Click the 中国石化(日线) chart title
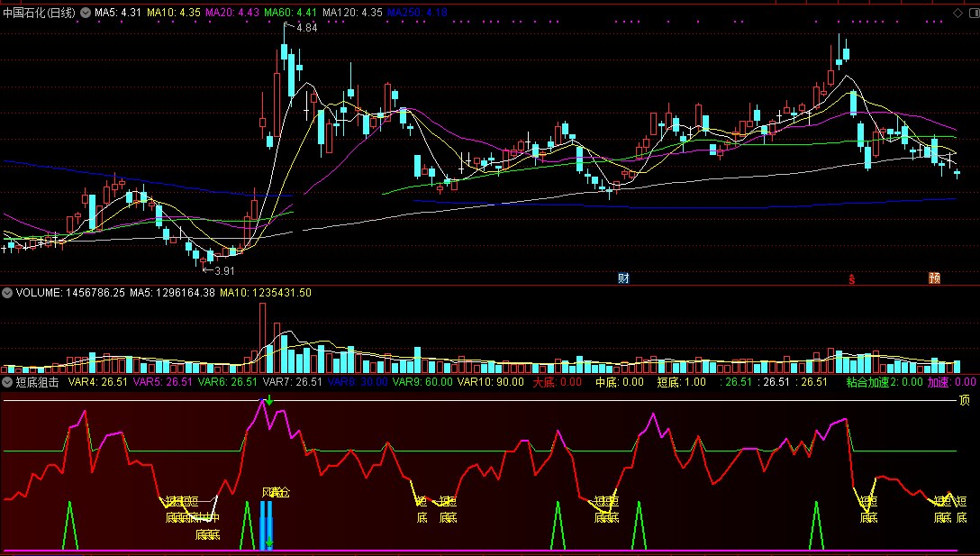 pos(40,13)
